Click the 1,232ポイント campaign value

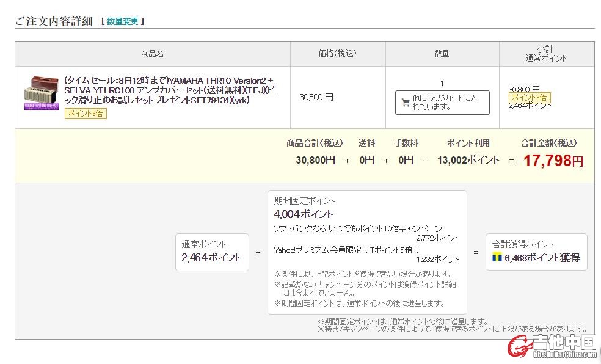tap(437, 260)
